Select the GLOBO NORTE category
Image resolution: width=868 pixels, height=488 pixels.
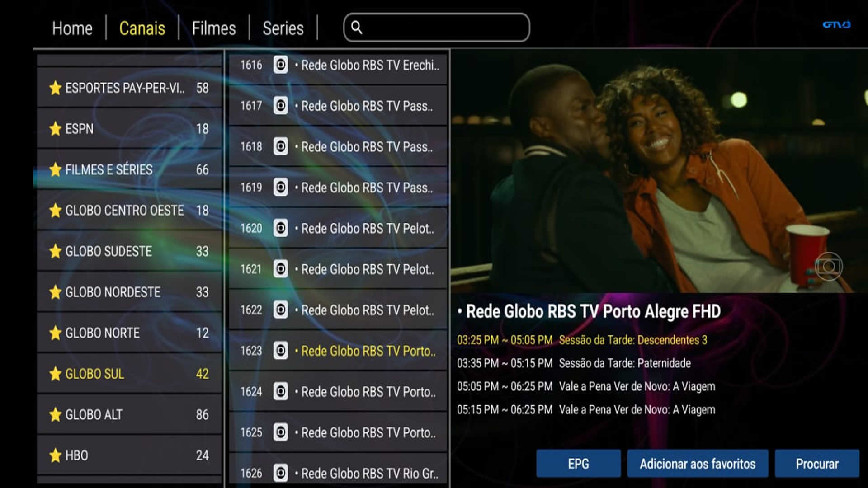[129, 333]
